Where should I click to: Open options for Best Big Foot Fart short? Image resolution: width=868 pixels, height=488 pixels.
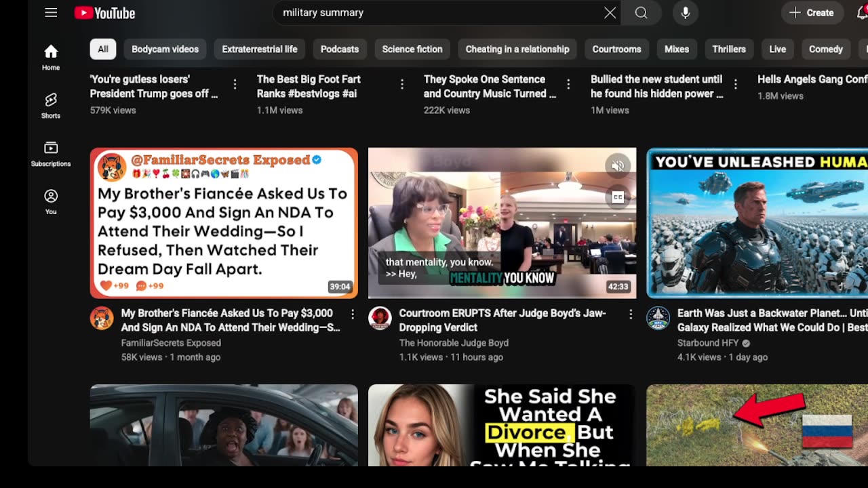[x=401, y=85]
